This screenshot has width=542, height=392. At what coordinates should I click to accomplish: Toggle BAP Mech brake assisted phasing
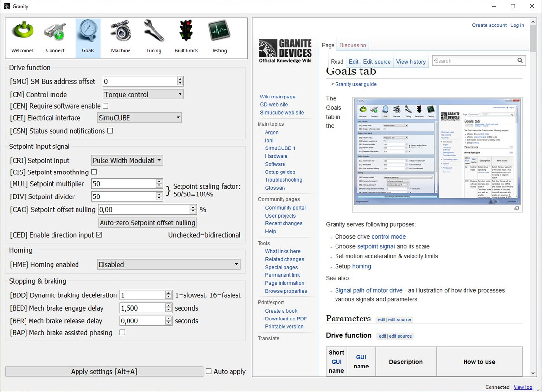click(122, 333)
